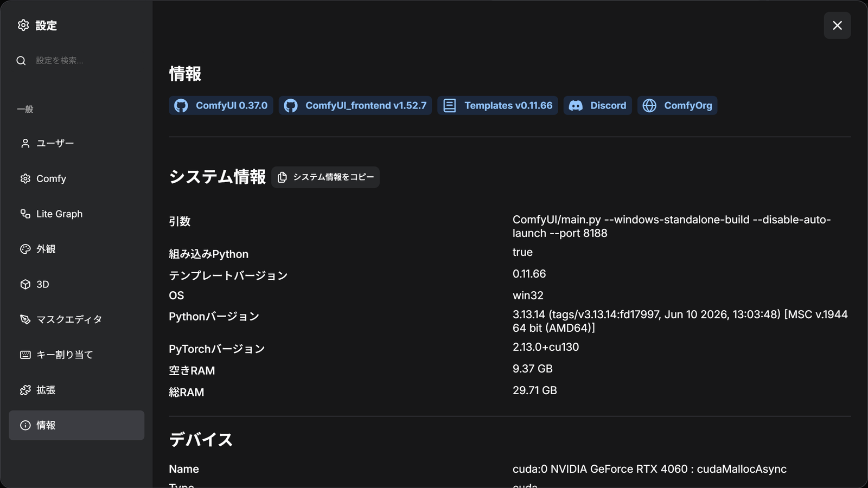
Task: Click the true value for 組み込みPython
Action: (x=522, y=252)
